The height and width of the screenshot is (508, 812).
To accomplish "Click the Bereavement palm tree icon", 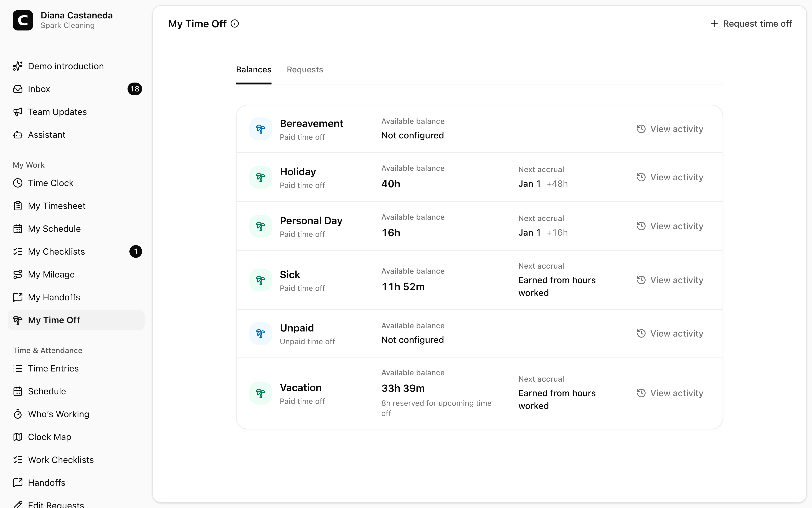I will tap(261, 129).
